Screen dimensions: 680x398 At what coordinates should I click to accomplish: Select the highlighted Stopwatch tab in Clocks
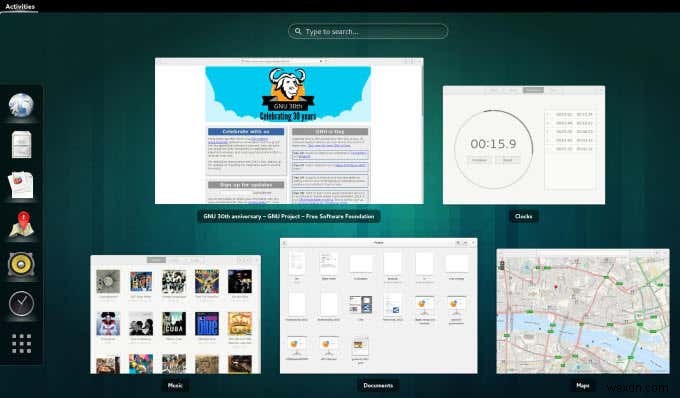533,90
